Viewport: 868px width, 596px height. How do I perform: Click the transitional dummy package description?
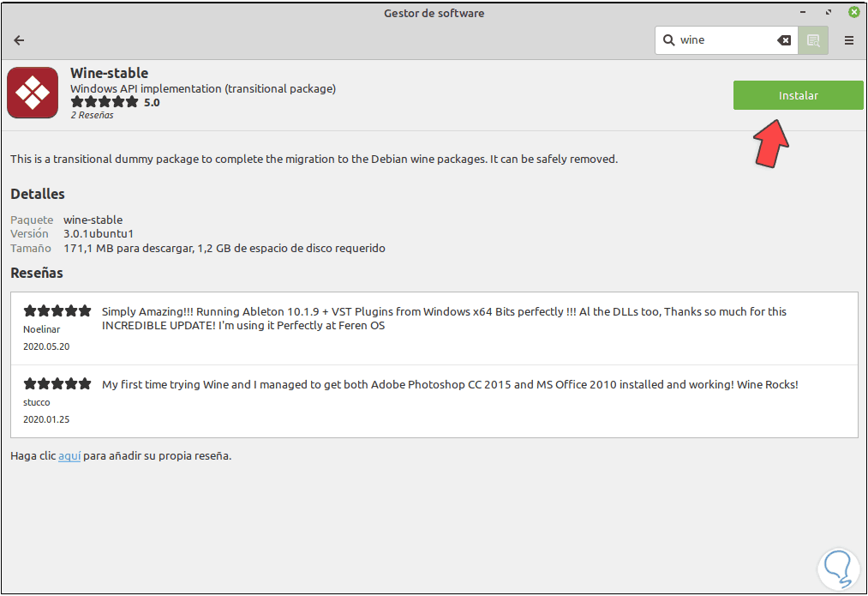click(x=314, y=160)
